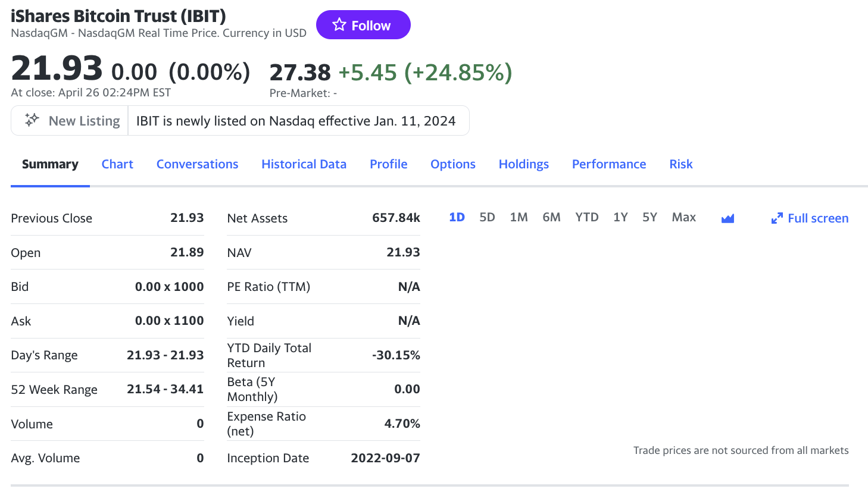Click the Avg. Volume label
The width and height of the screenshot is (868, 495).
[x=45, y=458]
